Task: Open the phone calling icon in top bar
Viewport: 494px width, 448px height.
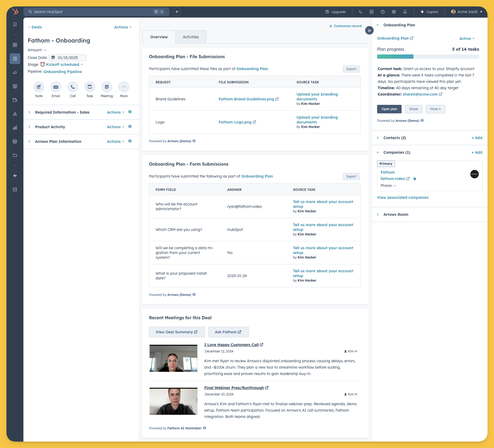Action: (x=360, y=12)
